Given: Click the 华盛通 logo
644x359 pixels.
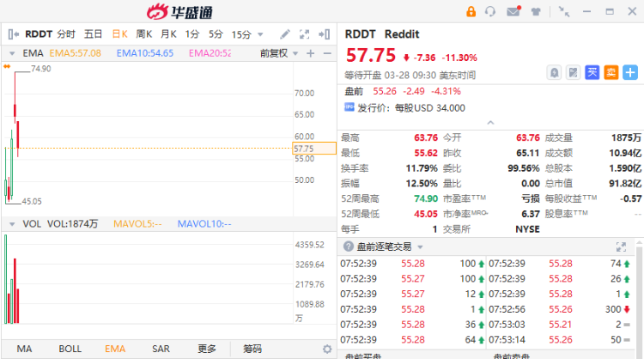Looking at the screenshot, I should 179,12.
